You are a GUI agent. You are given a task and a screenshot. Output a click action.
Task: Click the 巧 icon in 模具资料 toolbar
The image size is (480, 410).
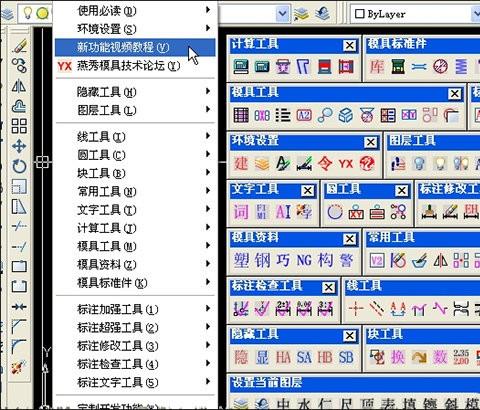[283, 260]
